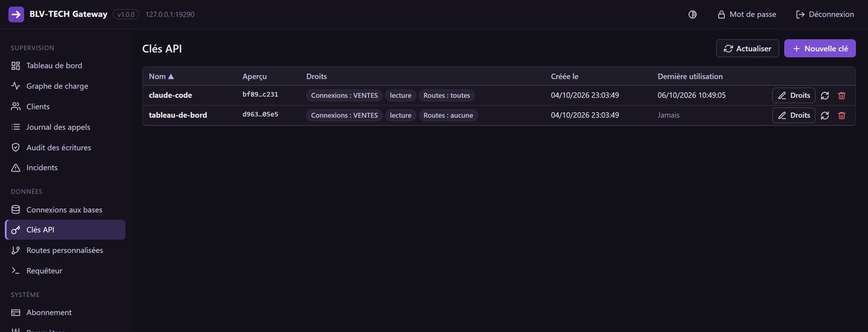
Task: Click the BLV-TECH Gateway logo icon
Action: pos(16,14)
